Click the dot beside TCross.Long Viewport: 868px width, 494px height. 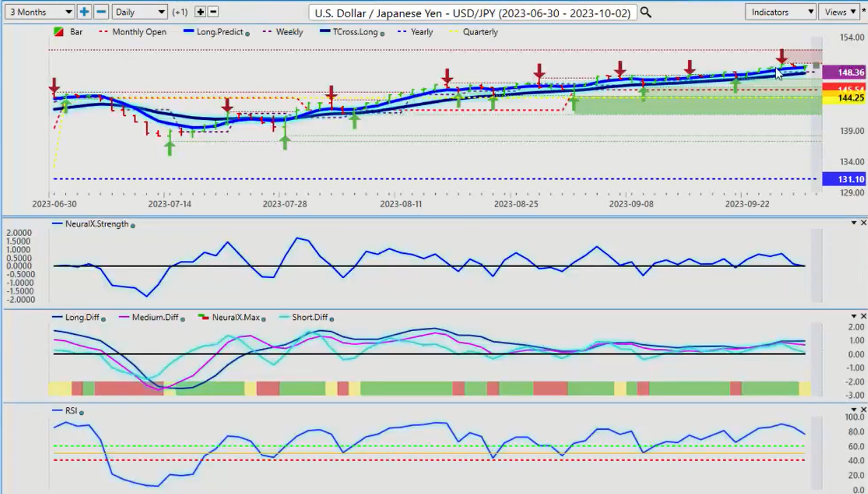pyautogui.click(x=382, y=33)
